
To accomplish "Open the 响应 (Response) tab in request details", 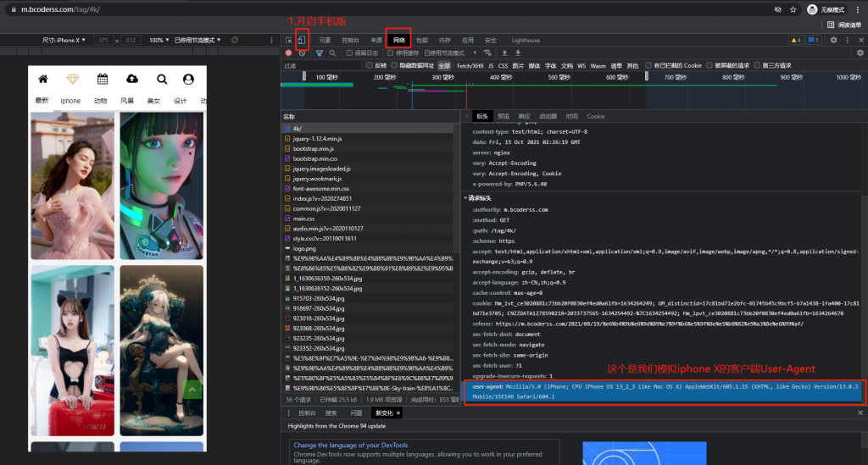I will pos(524,116).
